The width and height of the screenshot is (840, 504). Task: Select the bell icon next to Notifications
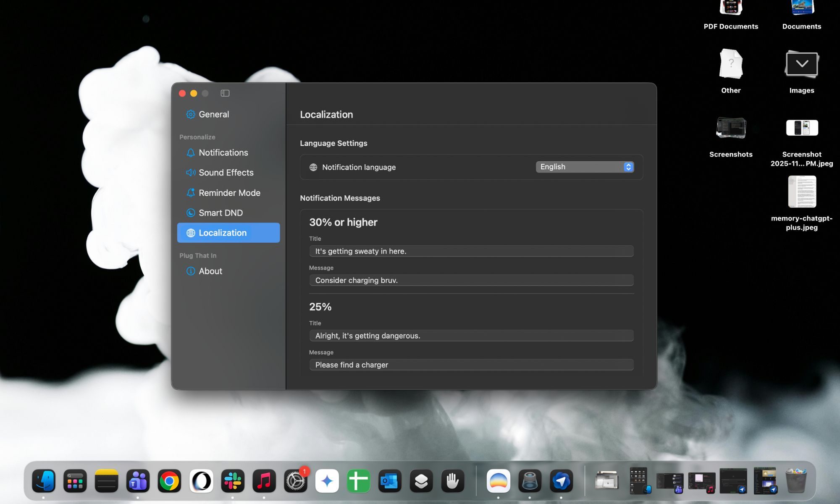191,152
